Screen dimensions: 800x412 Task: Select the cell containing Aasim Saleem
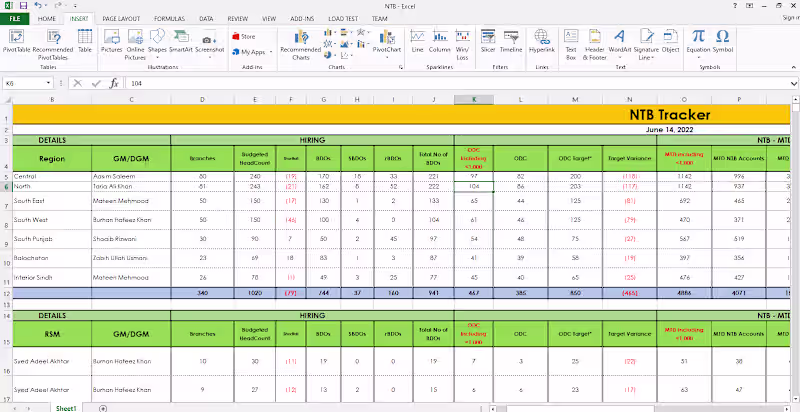pos(131,176)
